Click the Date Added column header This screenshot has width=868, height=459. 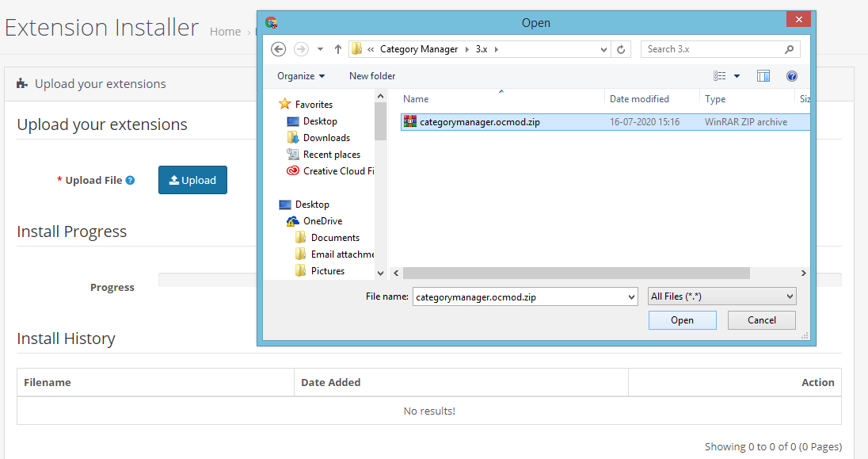pos(330,382)
